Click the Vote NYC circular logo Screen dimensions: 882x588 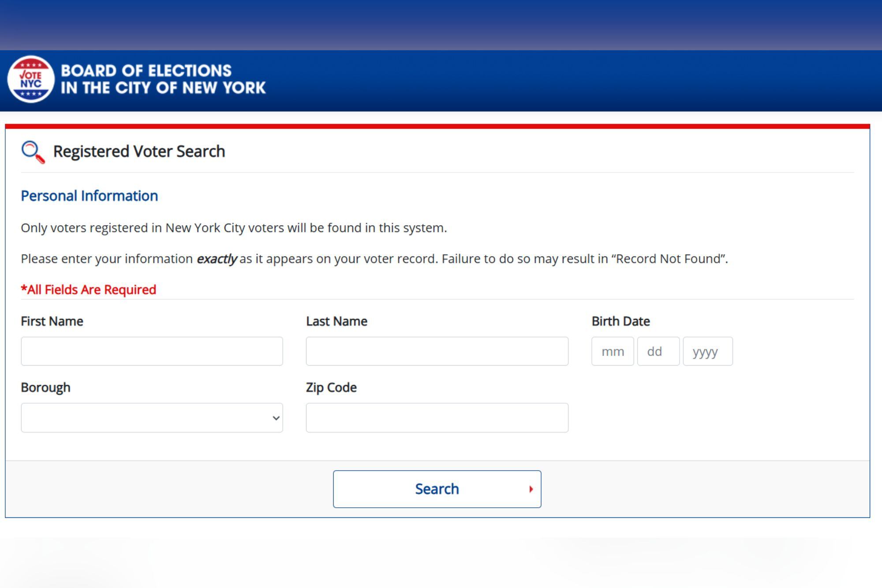click(x=31, y=79)
